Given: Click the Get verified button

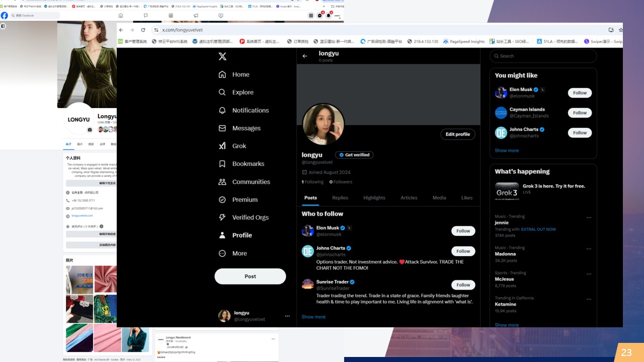Looking at the screenshot, I should tap(354, 155).
